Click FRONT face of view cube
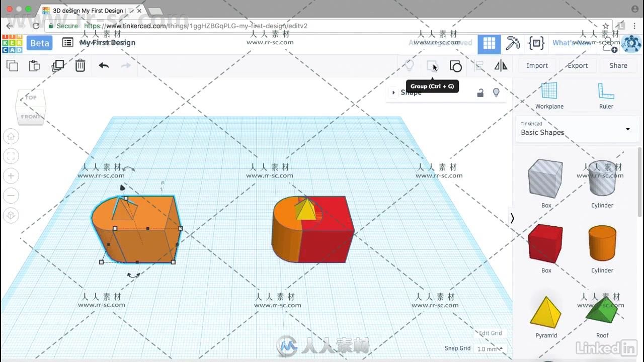This screenshot has width=644, height=362. click(x=30, y=117)
